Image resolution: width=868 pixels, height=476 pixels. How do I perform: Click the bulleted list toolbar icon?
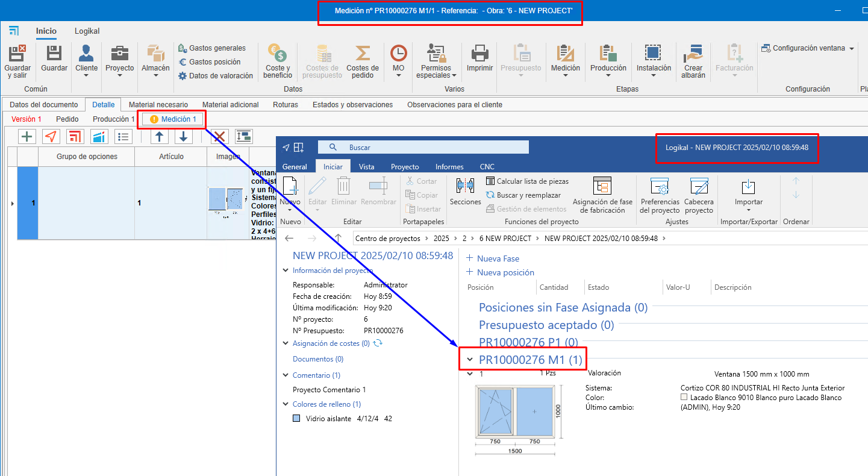click(123, 136)
